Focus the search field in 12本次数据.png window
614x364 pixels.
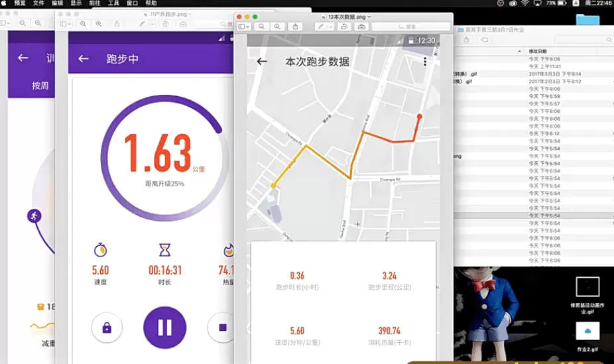(410, 27)
